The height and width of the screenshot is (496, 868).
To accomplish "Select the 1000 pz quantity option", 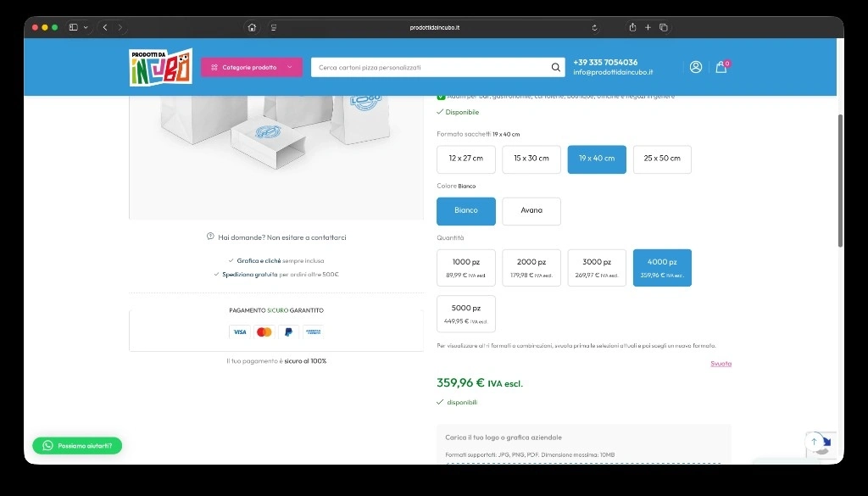I will [x=466, y=267].
